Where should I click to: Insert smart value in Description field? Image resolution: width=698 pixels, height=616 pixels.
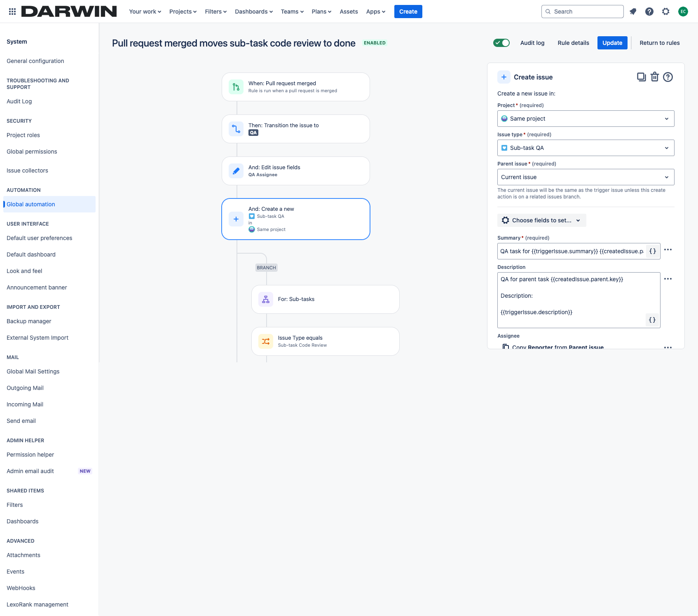tap(652, 320)
